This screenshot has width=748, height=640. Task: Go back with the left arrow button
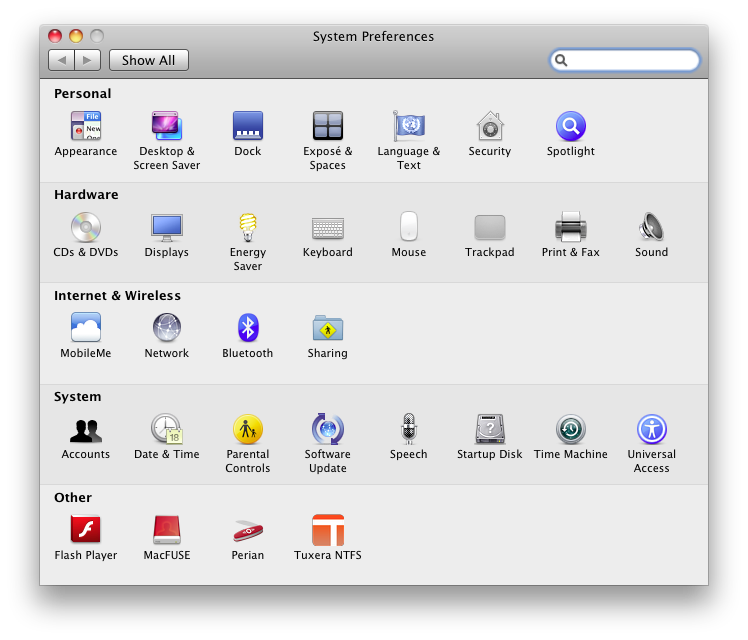point(62,60)
